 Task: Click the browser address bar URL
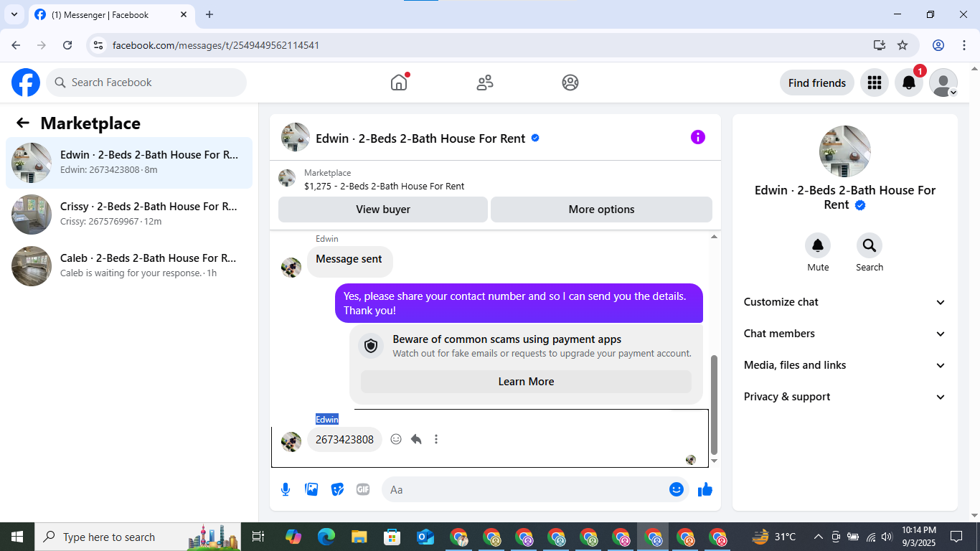[x=216, y=45]
